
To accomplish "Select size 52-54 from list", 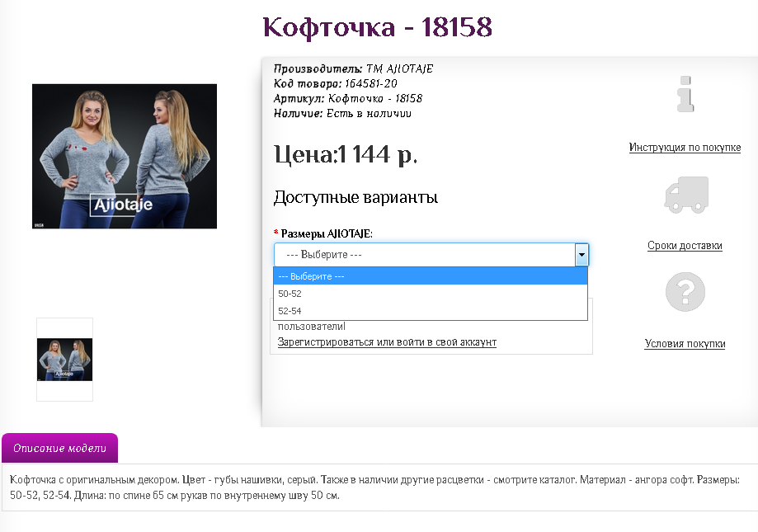I will [x=431, y=311].
